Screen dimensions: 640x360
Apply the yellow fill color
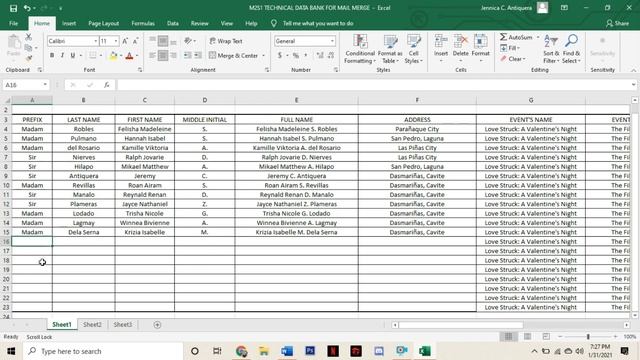click(113, 56)
